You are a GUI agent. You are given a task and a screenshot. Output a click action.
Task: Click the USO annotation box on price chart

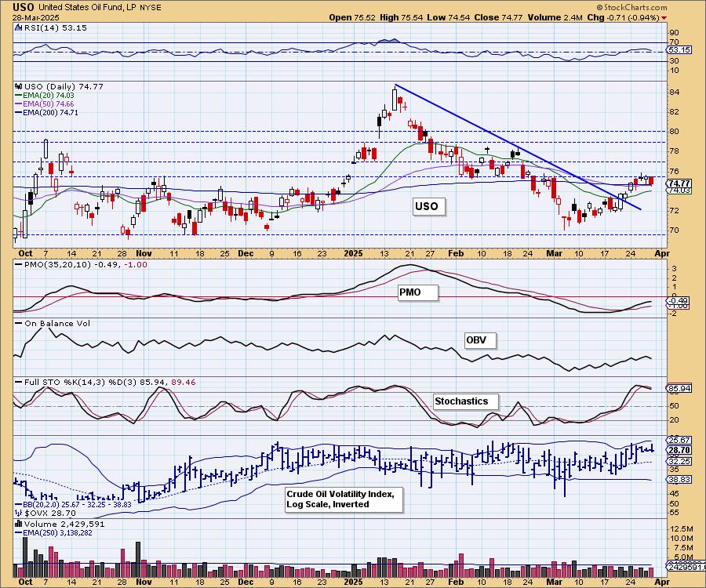[429, 206]
